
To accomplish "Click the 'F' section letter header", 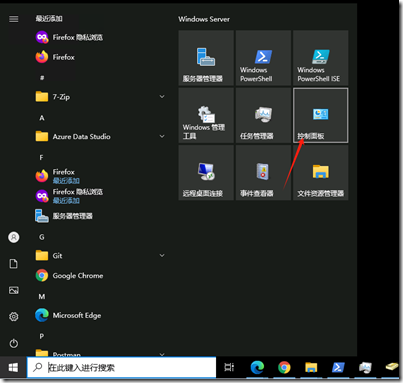I will tap(41, 157).
